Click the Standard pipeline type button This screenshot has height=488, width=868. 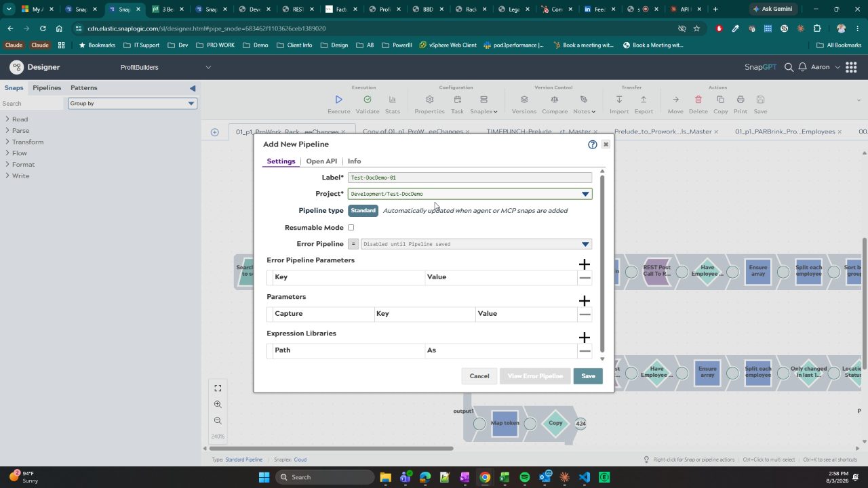(363, 211)
